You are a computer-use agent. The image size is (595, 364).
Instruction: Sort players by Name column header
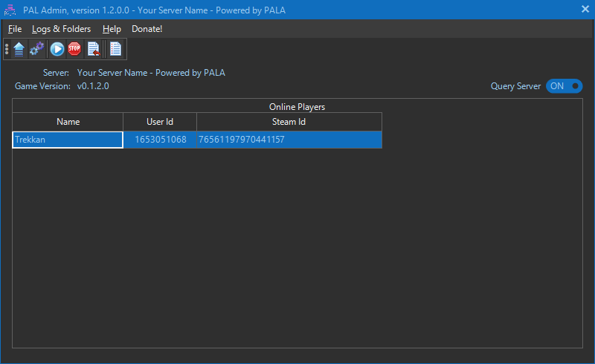pos(68,122)
